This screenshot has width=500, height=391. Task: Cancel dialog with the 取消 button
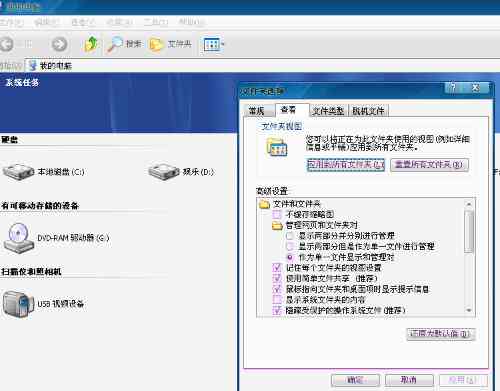click(x=409, y=380)
